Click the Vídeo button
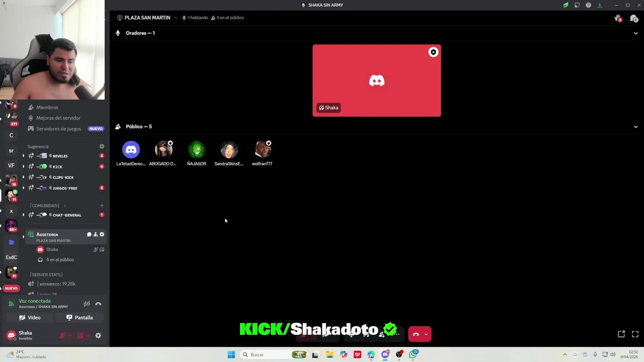Image resolution: width=644 pixels, height=362 pixels. (30, 318)
